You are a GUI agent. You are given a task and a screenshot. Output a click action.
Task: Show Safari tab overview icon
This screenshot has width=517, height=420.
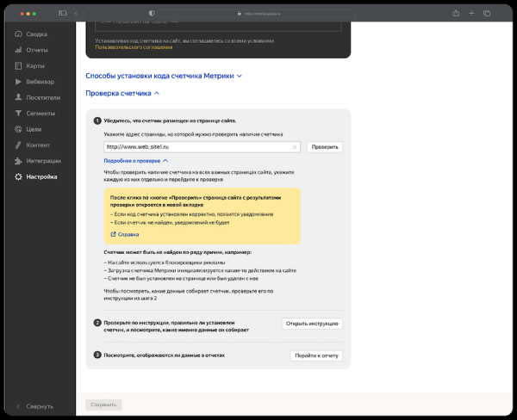pyautogui.click(x=487, y=13)
